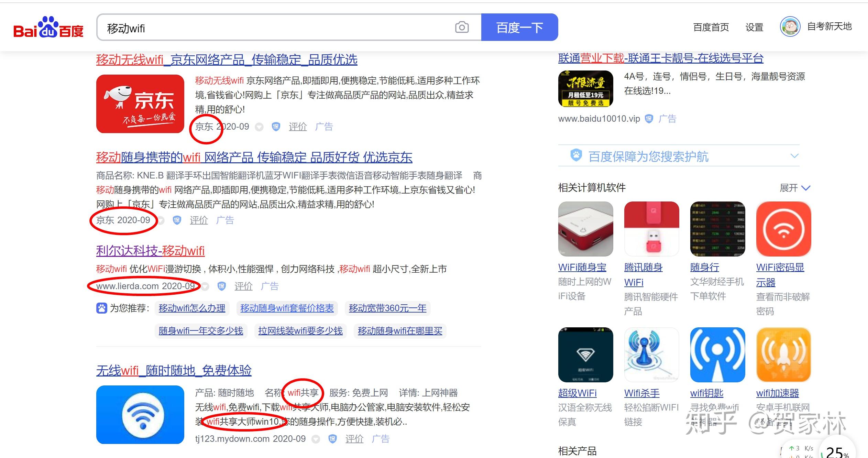Image resolution: width=868 pixels, height=458 pixels.
Task: Click the Wifi杀手 antenna icon
Action: pyautogui.click(x=651, y=355)
